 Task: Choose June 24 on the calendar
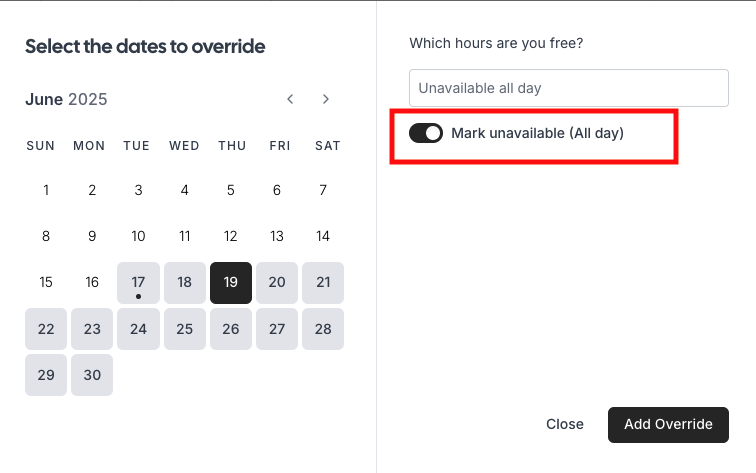[138, 329]
